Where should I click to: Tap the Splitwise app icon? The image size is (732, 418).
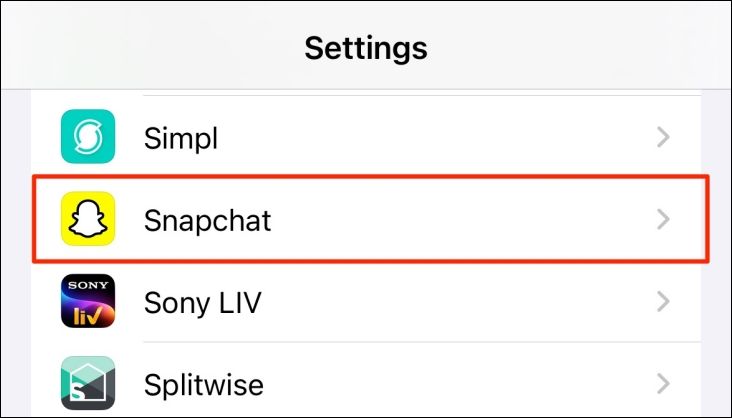pos(87,384)
